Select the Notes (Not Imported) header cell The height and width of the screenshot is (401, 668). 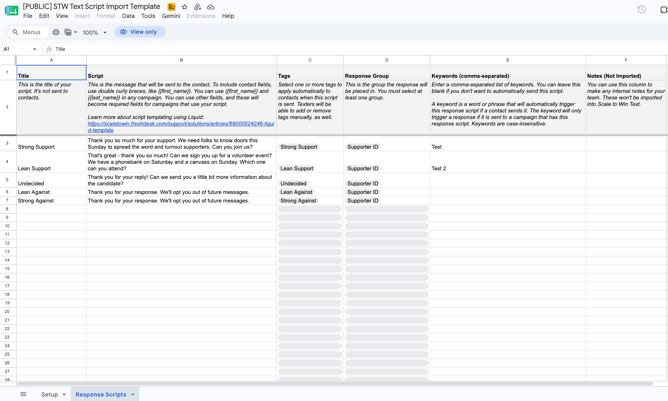point(626,72)
